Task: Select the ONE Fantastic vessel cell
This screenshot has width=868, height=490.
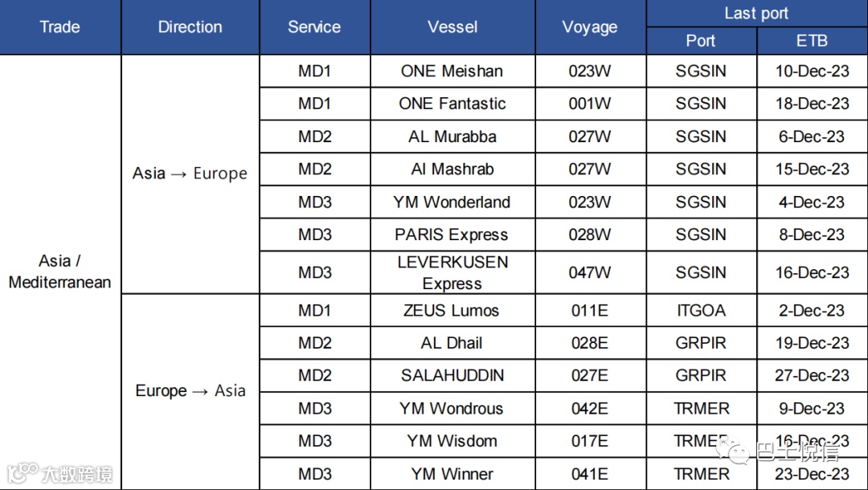Action: (452, 104)
